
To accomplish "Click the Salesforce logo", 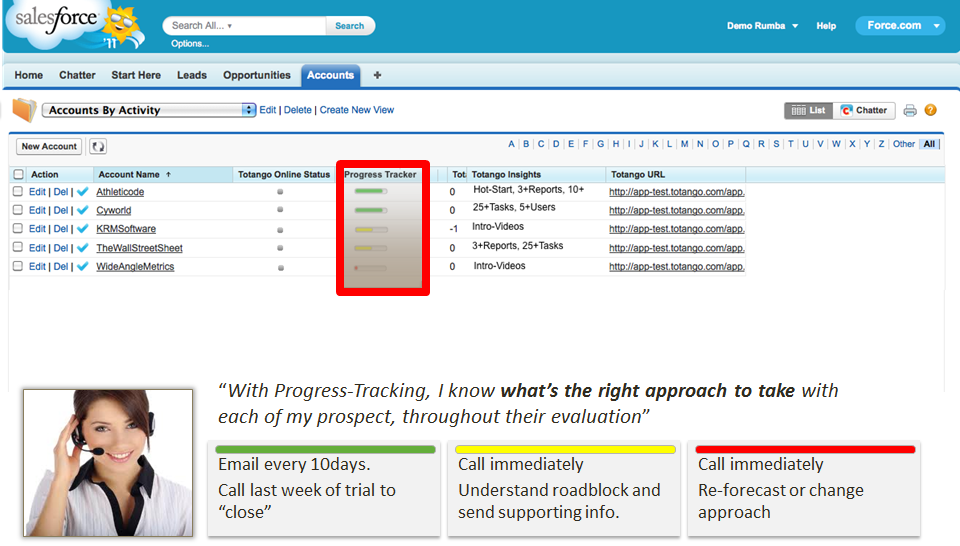I will tap(73, 24).
